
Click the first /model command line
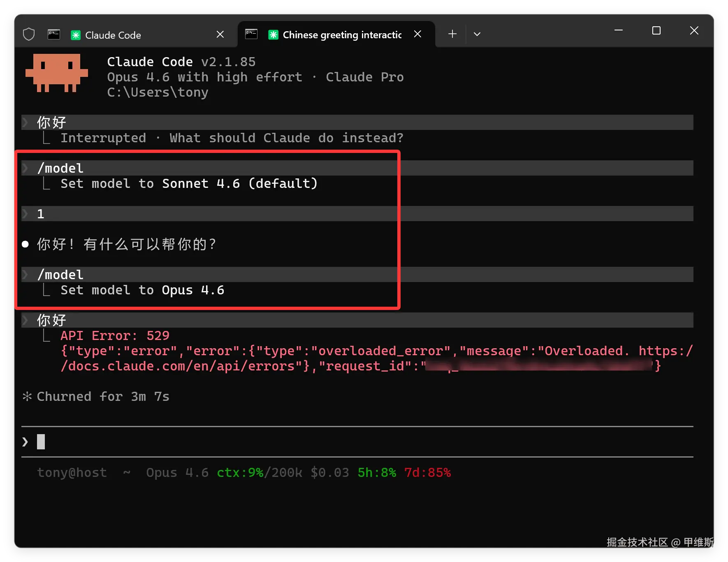point(60,168)
